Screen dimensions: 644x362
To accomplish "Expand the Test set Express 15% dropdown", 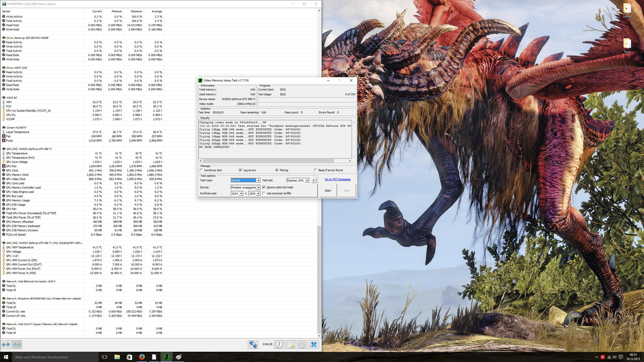I will (x=307, y=180).
